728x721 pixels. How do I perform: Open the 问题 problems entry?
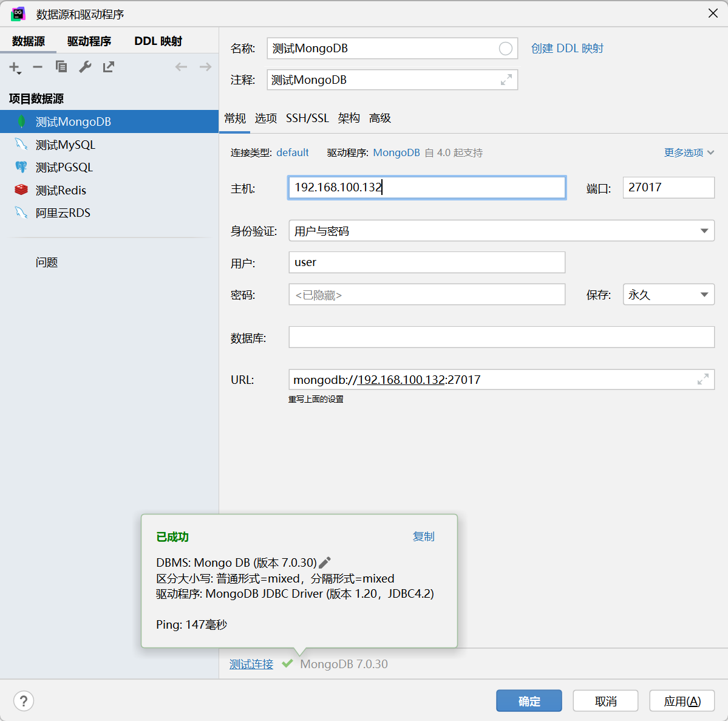click(x=46, y=262)
